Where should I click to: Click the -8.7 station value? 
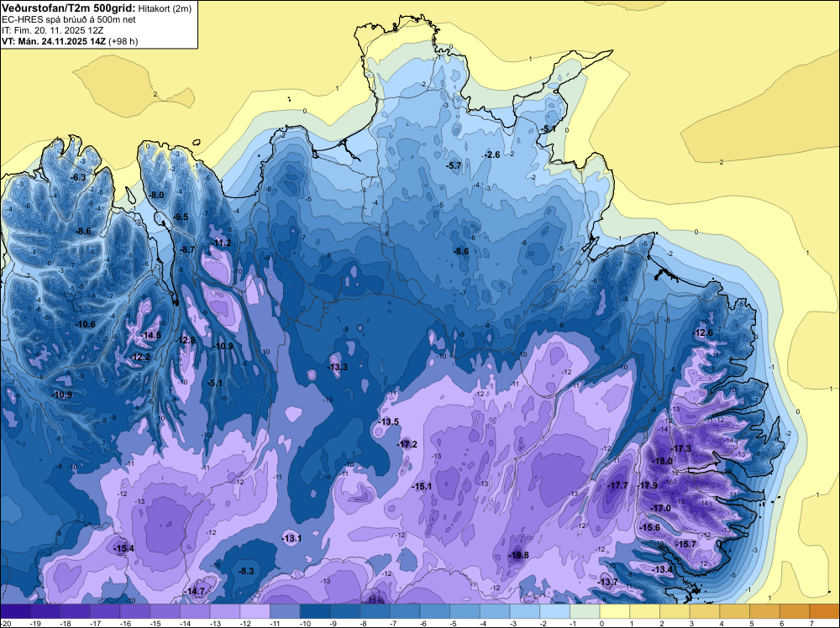coord(187,249)
